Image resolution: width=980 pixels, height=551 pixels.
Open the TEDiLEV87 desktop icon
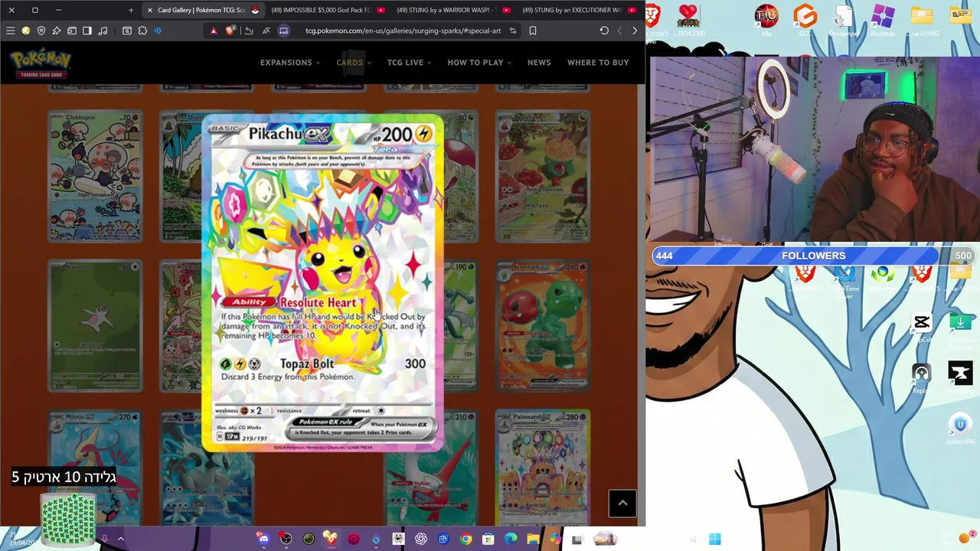(x=688, y=20)
